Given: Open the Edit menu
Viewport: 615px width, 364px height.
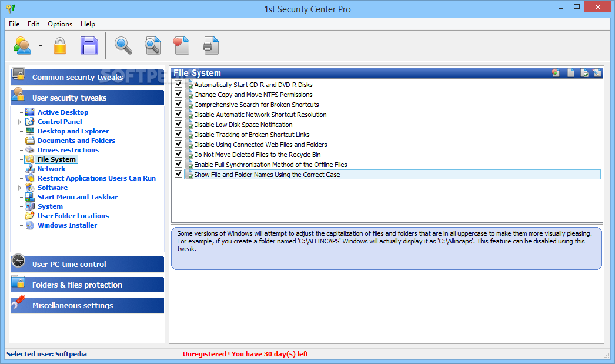Looking at the screenshot, I should (34, 24).
